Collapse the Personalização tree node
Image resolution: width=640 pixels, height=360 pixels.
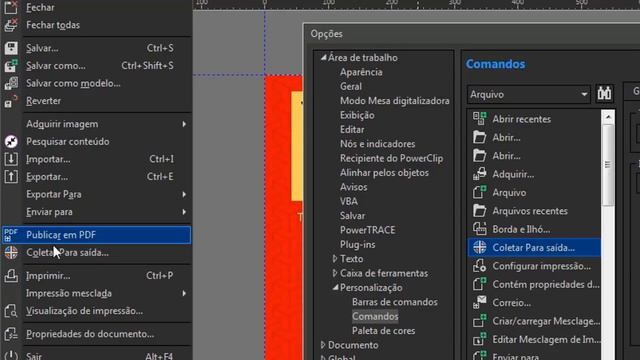[335, 287]
